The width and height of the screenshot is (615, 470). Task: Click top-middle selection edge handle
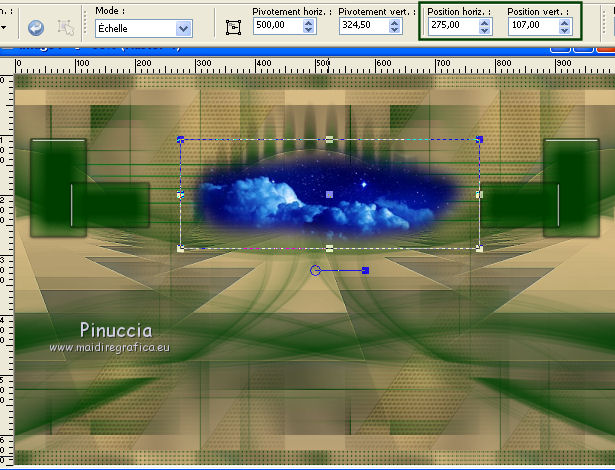[329, 139]
